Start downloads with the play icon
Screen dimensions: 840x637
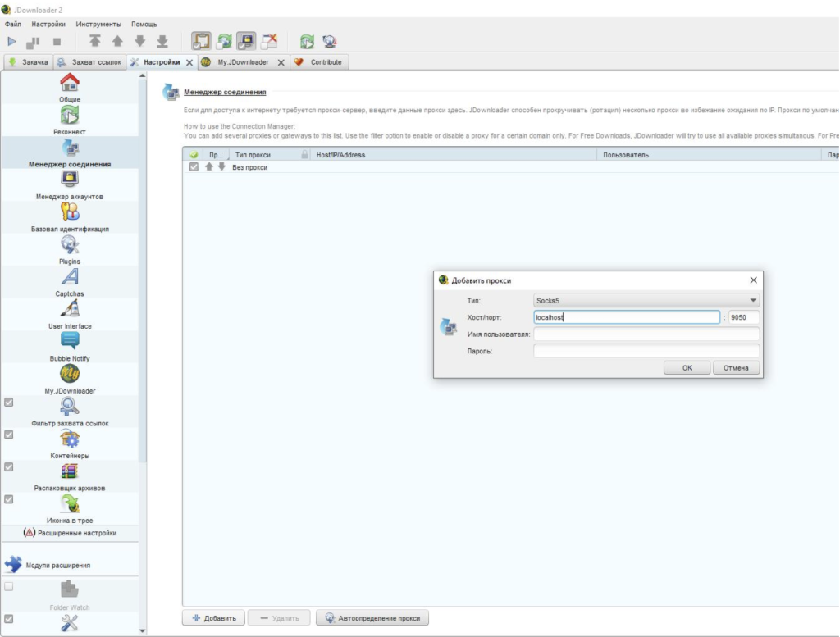click(11, 41)
